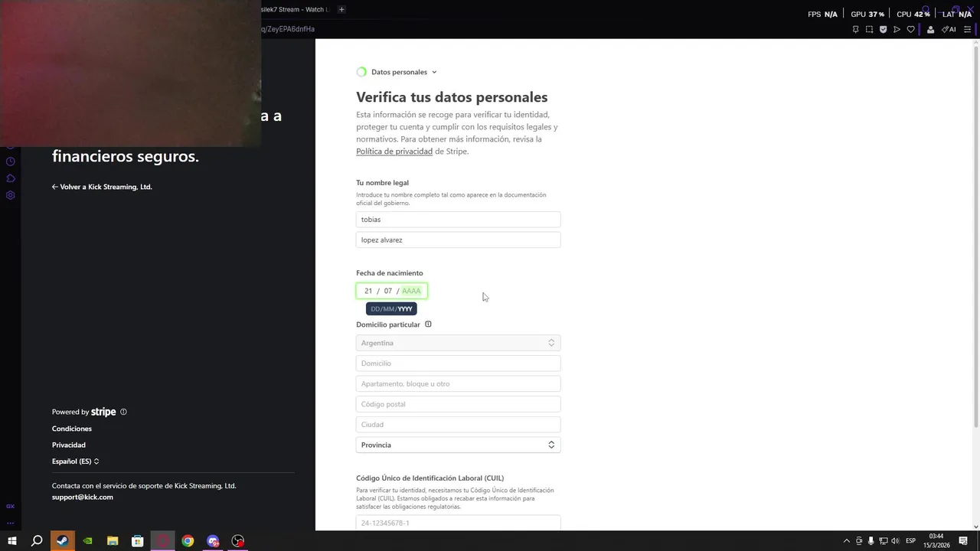Click the support@kick.com email link
This screenshot has width=980, height=551.
(83, 497)
